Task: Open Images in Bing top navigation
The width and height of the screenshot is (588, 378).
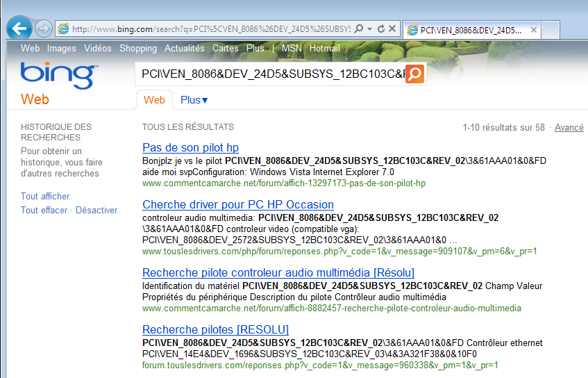Action: tap(62, 49)
